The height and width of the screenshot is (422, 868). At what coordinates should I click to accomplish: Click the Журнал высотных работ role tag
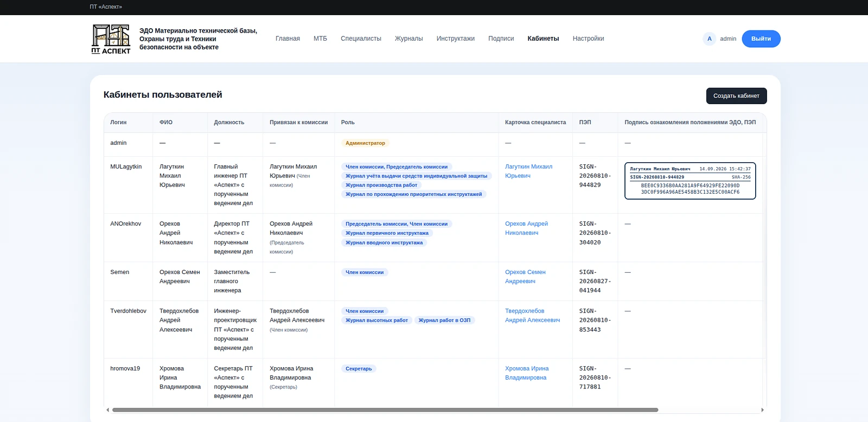[376, 320]
